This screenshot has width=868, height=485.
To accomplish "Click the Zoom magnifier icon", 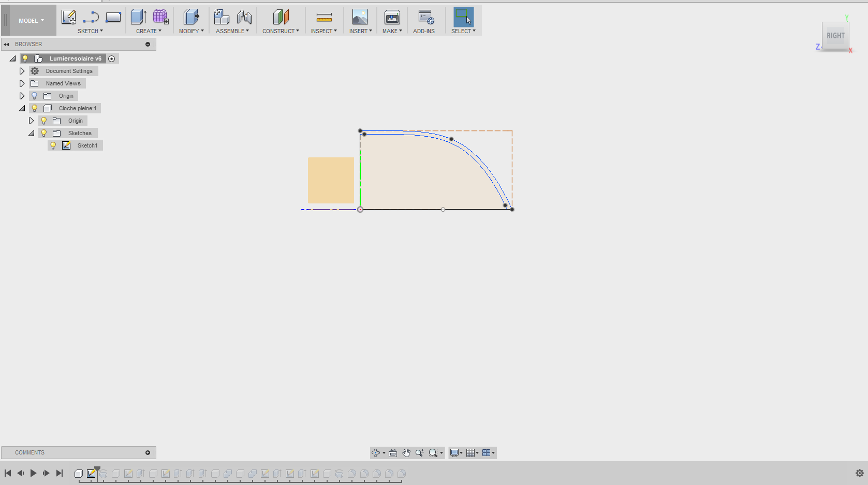I will 419,453.
